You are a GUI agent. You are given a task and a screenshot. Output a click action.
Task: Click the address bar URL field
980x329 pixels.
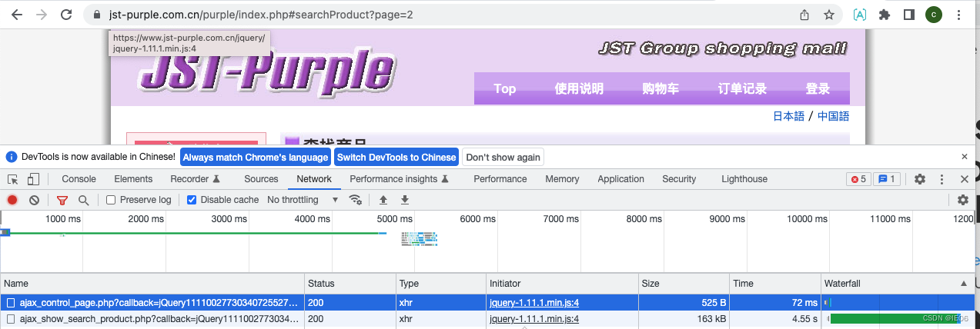point(439,15)
